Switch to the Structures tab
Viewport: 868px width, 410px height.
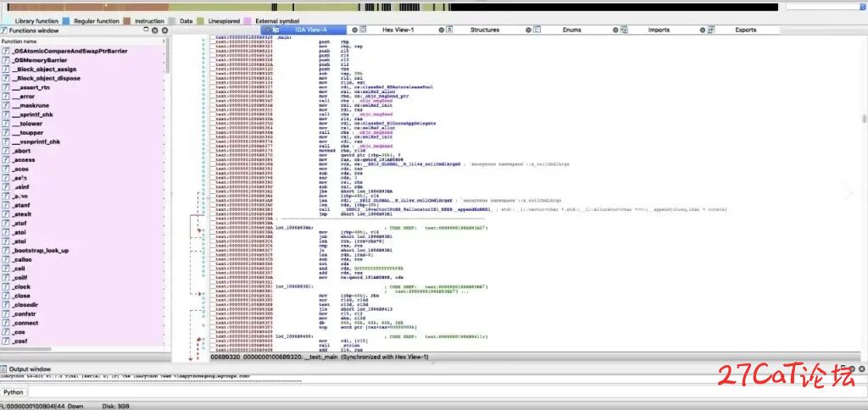[485, 30]
